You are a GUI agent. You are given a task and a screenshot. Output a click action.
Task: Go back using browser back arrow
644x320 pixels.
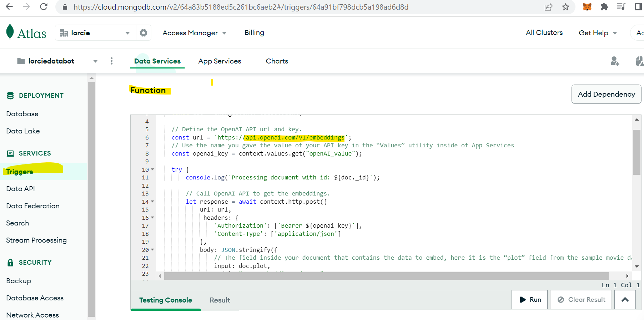point(9,7)
